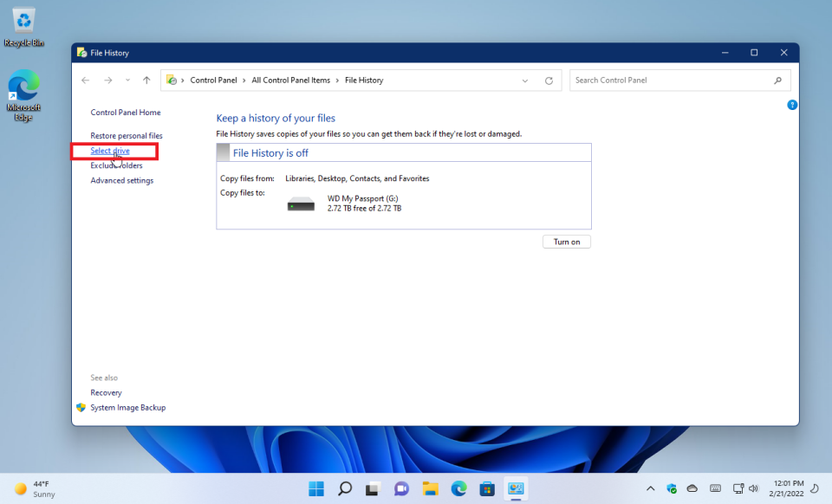
Task: Open OneDrive from the system tray
Action: point(692,488)
